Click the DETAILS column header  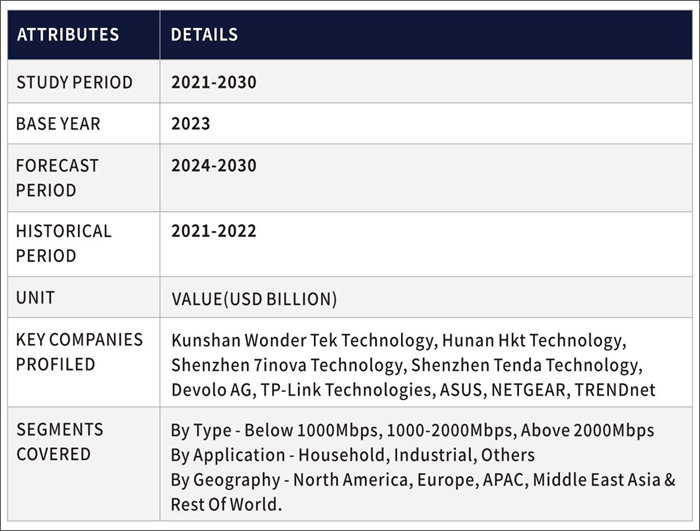[x=204, y=35]
